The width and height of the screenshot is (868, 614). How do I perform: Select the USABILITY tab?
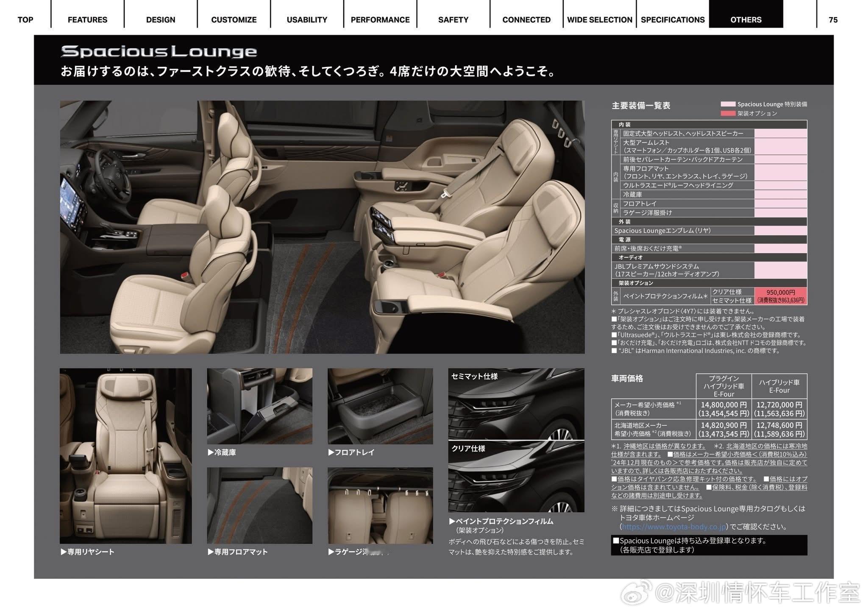pos(307,20)
